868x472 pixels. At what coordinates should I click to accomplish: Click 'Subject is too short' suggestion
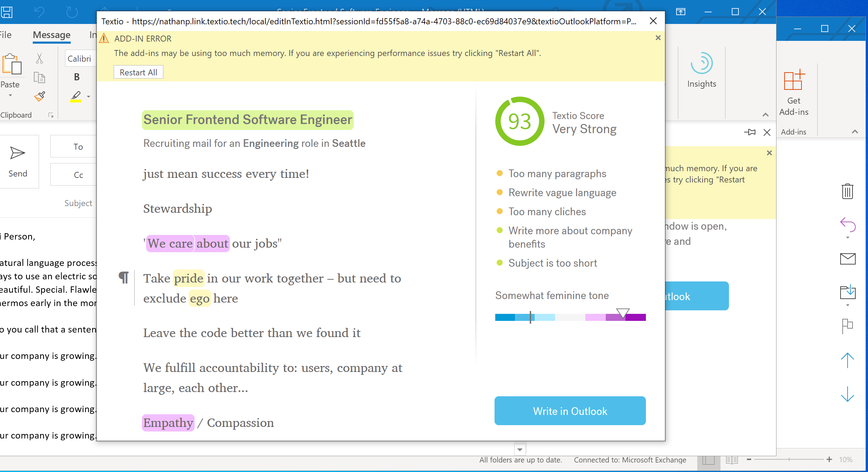tap(553, 263)
